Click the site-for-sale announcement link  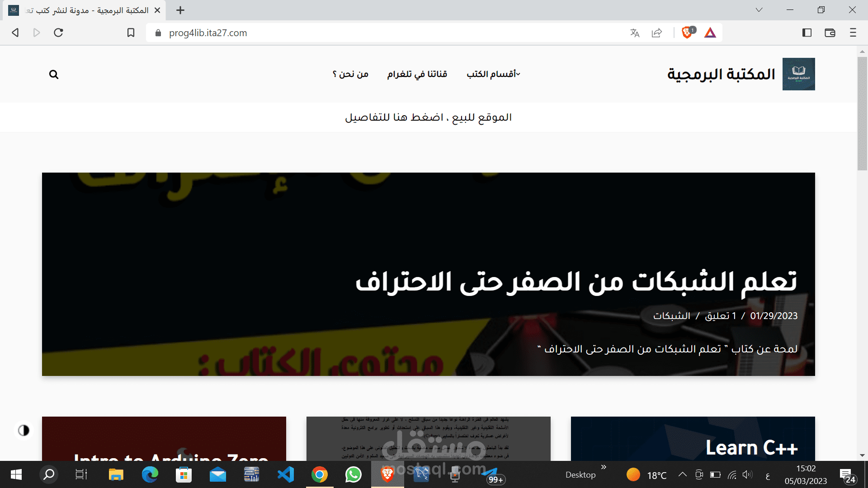click(x=429, y=117)
